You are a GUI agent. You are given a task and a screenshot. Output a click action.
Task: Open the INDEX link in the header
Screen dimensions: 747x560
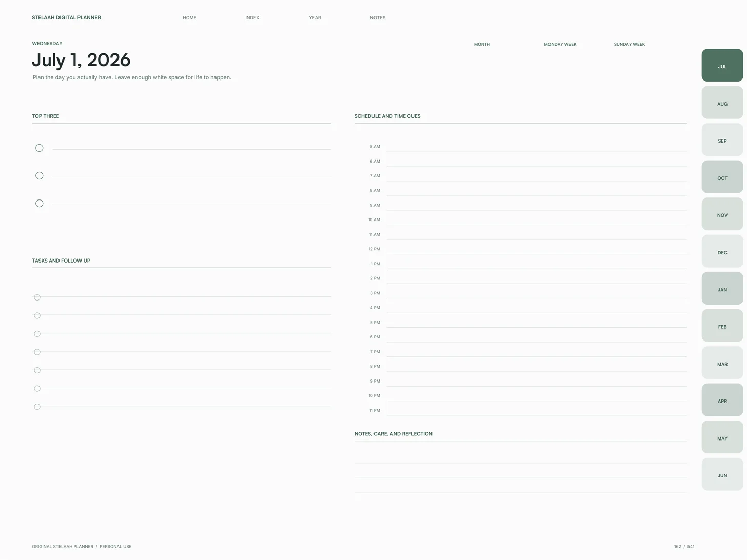point(252,18)
